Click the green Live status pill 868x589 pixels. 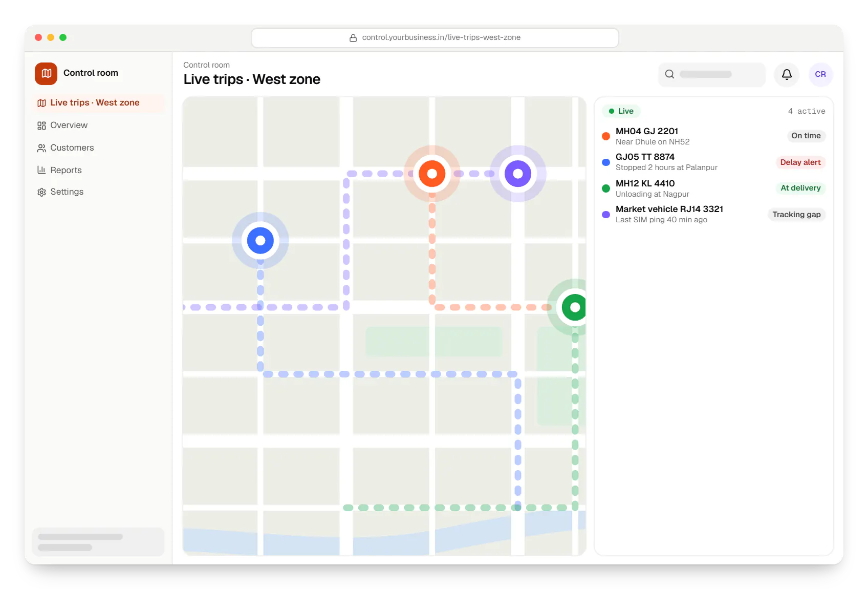point(621,111)
